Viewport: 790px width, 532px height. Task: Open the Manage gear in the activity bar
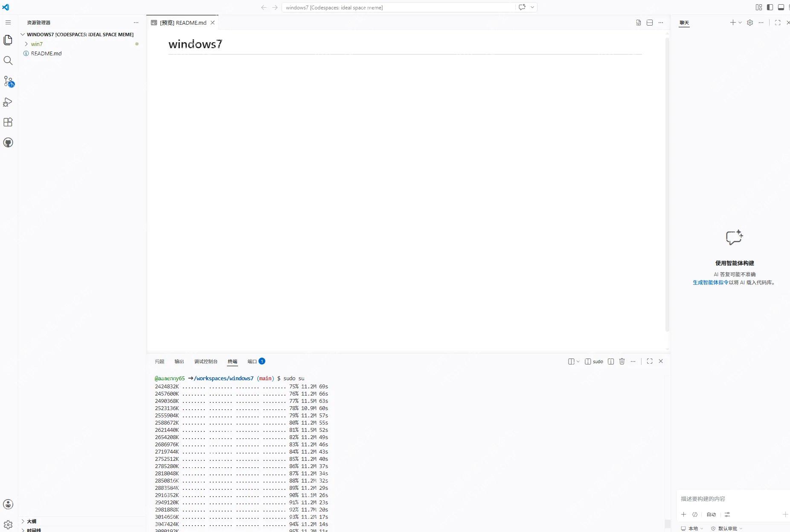(8, 525)
